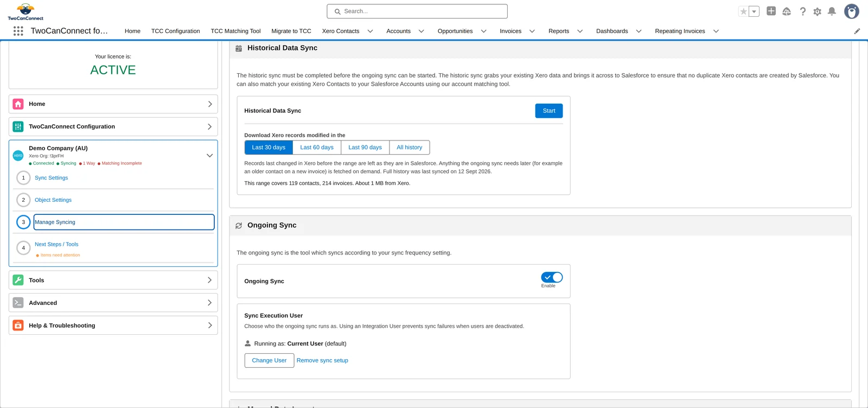
Task: Click the 'Items need attention' warning text
Action: 60,255
